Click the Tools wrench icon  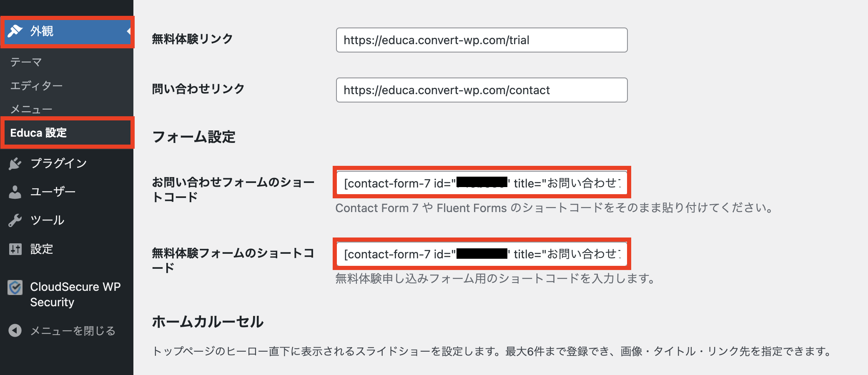15,220
